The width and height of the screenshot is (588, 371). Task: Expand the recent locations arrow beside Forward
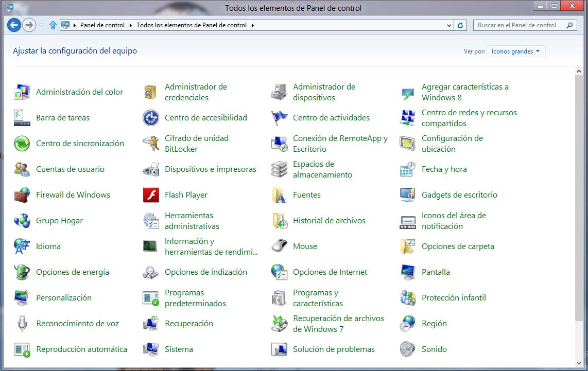coord(42,25)
